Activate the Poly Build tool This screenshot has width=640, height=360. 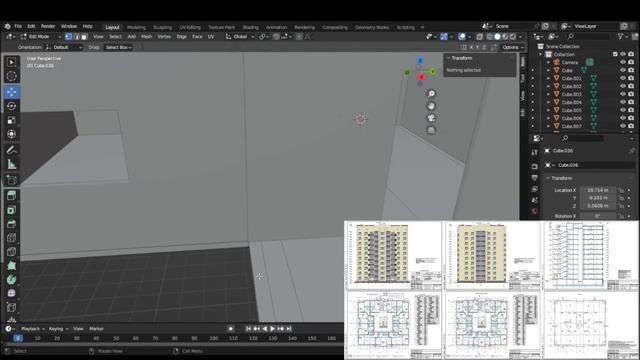[11, 266]
